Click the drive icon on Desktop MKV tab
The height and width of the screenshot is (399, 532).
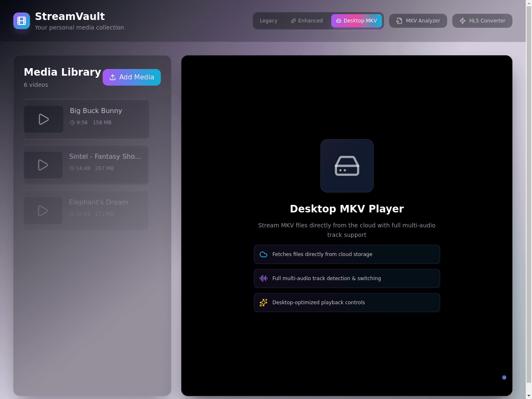pyautogui.click(x=339, y=21)
